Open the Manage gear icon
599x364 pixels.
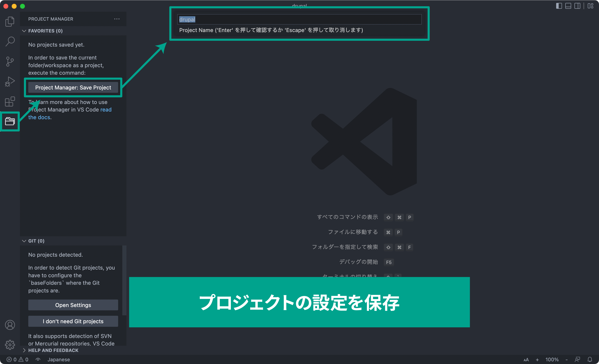pyautogui.click(x=10, y=344)
